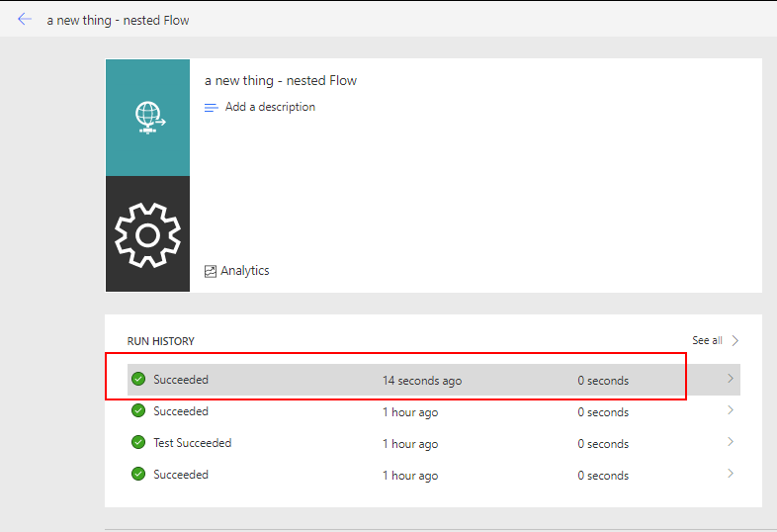
Task: Click the See all link
Action: tap(707, 340)
